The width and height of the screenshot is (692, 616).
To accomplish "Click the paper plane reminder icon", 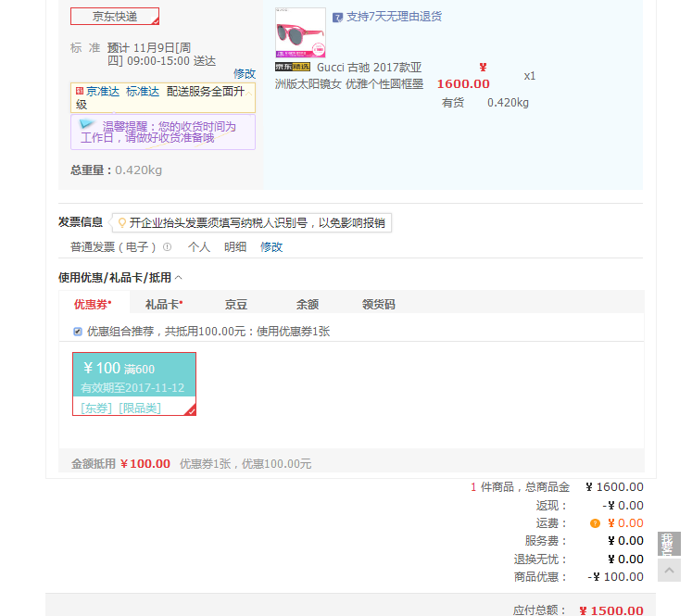I will coord(87,124).
